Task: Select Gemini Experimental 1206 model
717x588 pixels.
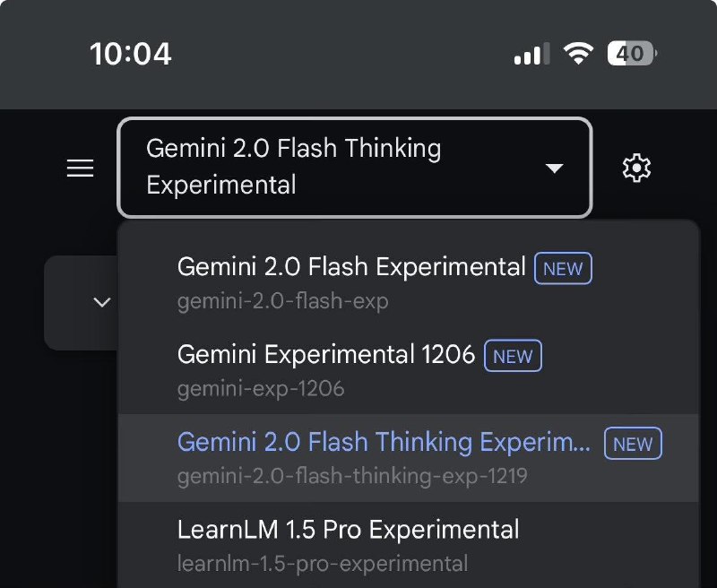Action: [x=326, y=354]
